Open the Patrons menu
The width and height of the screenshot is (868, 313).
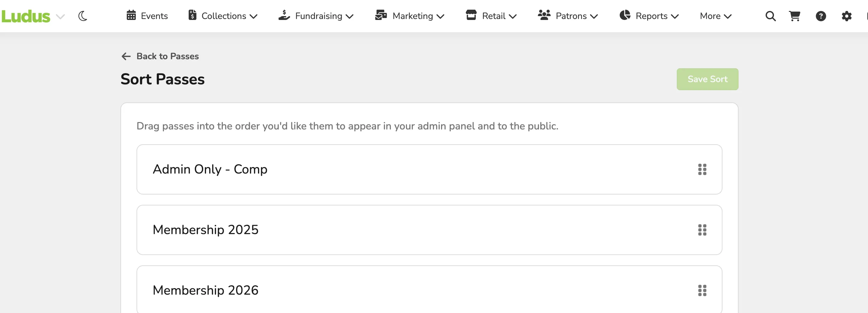568,15
